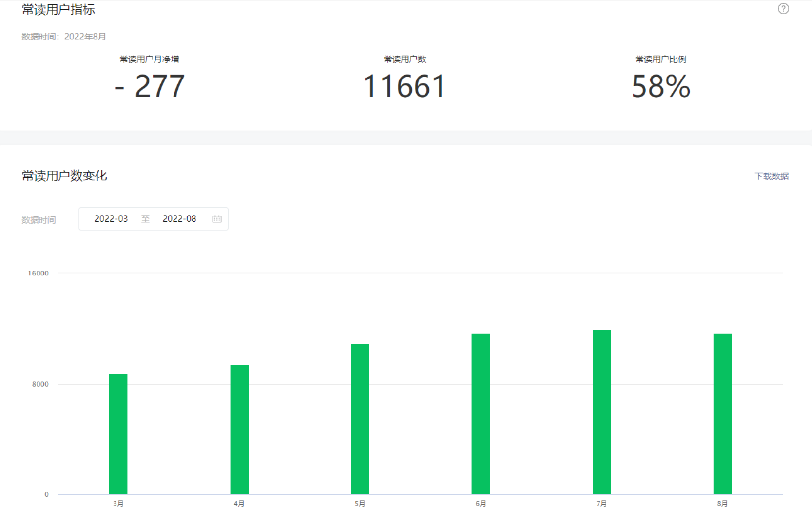Click the 数据时间 label beside date range
The width and height of the screenshot is (812, 531).
tap(39, 220)
